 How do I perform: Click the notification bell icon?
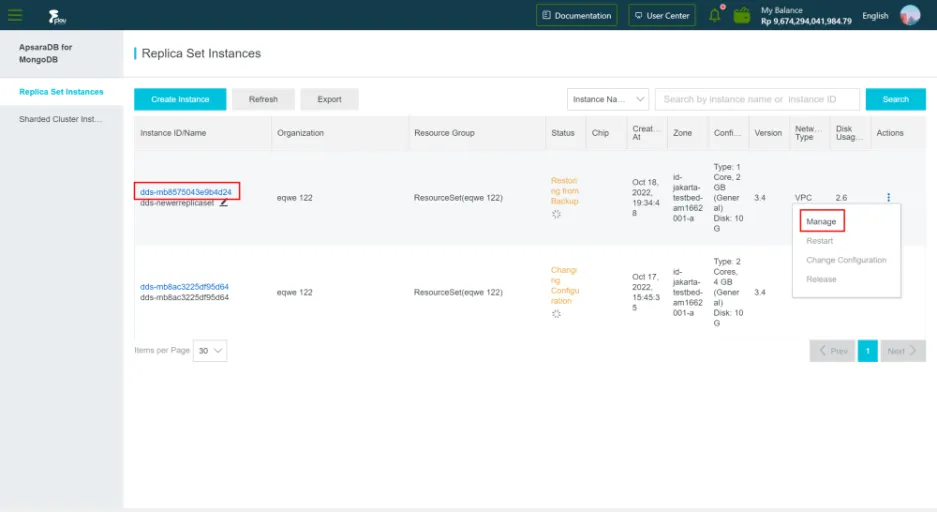(x=715, y=15)
